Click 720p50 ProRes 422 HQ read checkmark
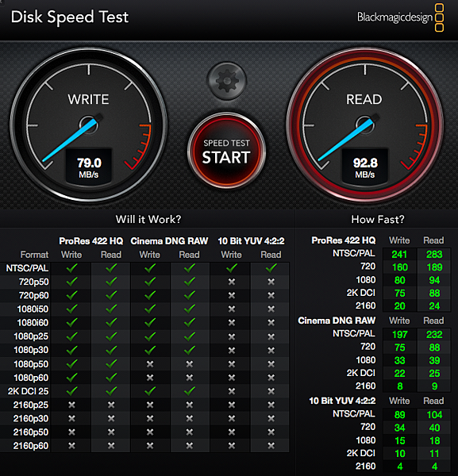458x476 pixels. pyautogui.click(x=111, y=282)
